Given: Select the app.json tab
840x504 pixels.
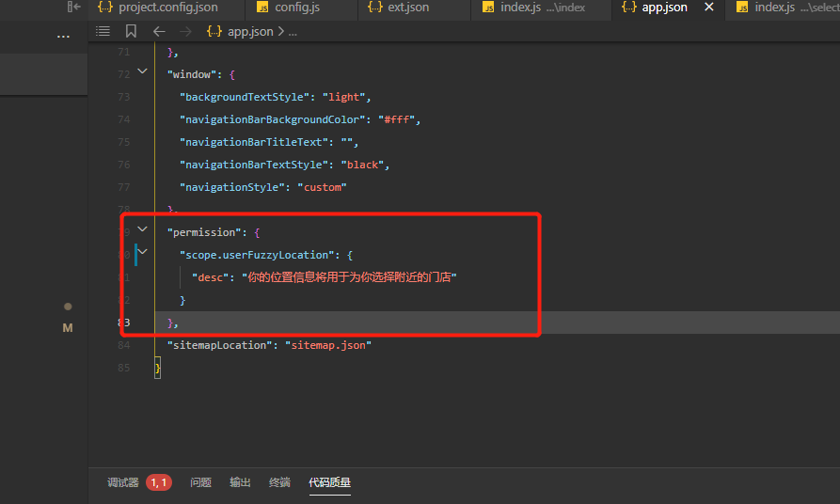Looking at the screenshot, I should point(655,8).
